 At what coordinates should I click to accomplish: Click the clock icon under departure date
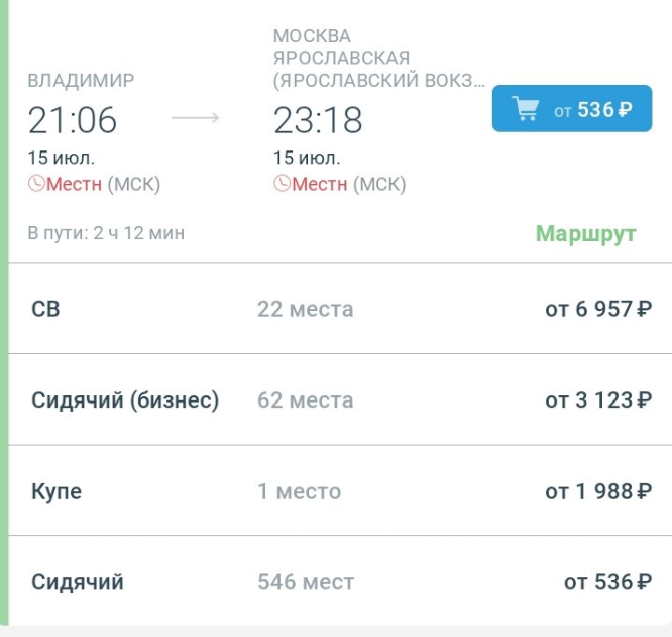point(36,184)
